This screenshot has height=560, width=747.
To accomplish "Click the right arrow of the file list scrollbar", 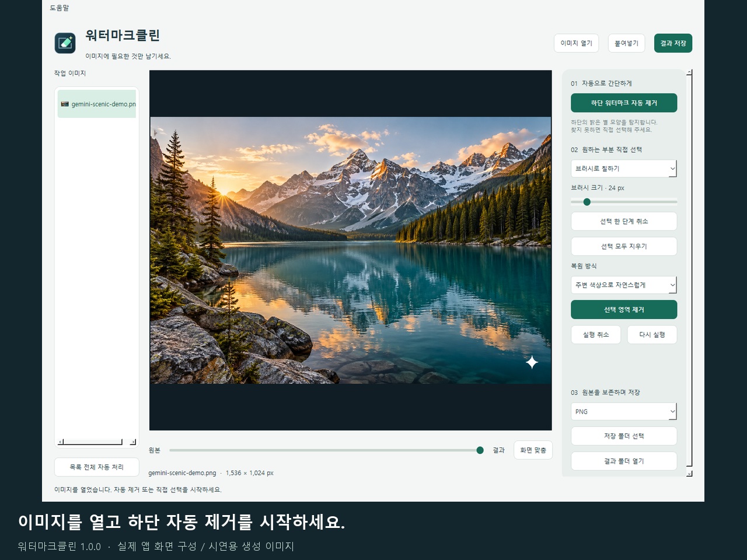I will (x=132, y=442).
